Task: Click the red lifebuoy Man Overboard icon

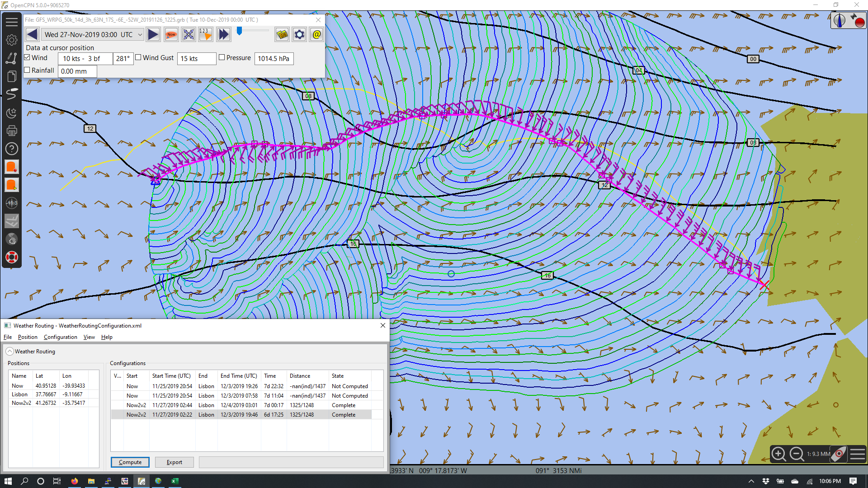Action: (x=12, y=258)
